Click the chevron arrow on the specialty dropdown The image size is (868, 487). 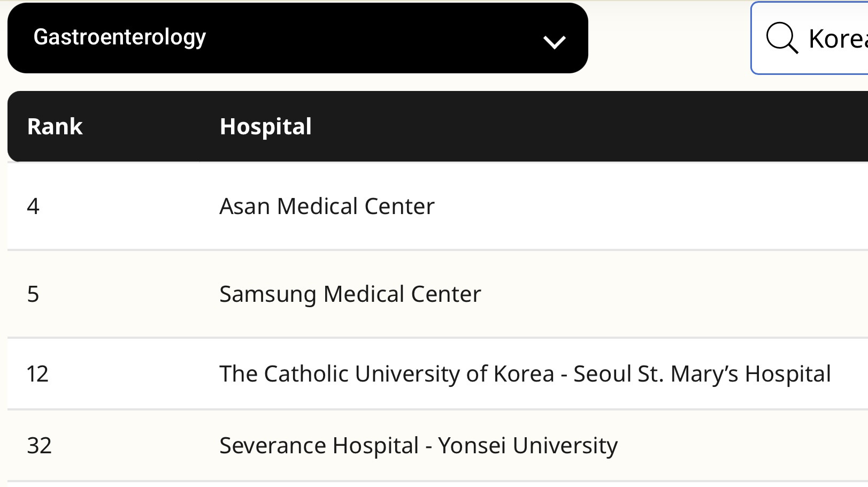click(x=554, y=42)
